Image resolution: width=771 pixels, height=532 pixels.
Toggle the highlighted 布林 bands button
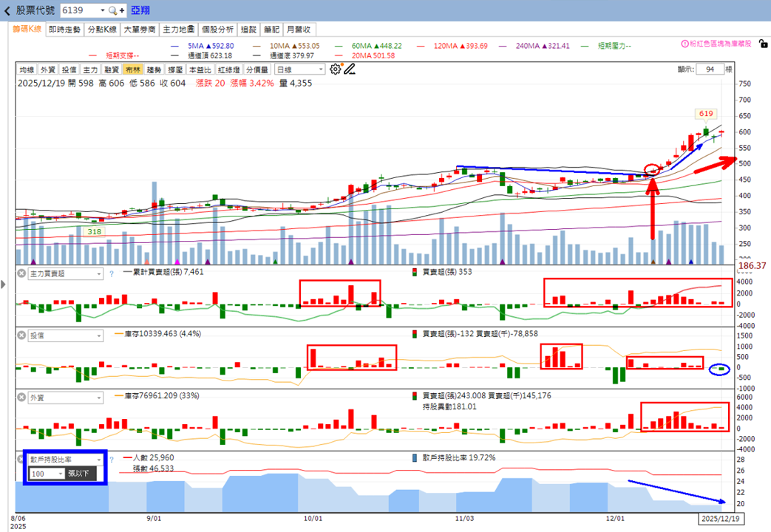point(133,69)
